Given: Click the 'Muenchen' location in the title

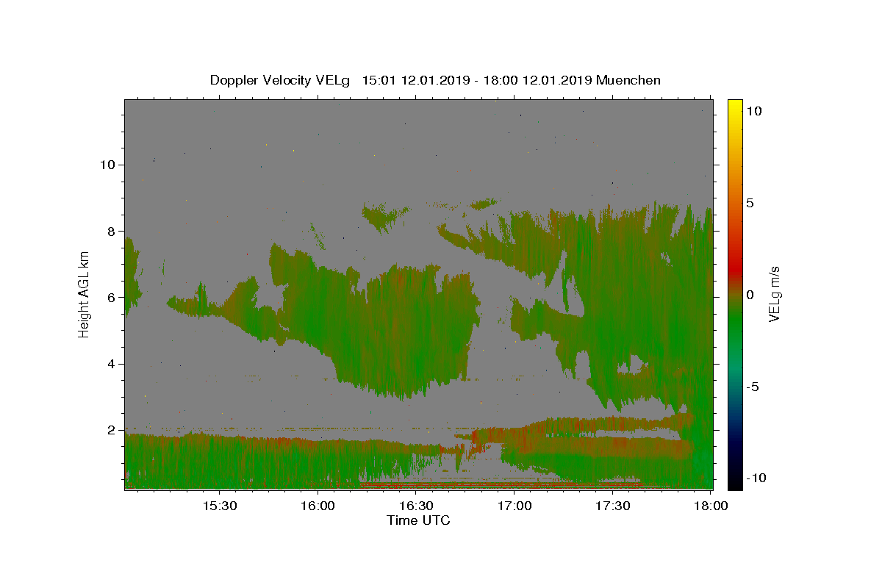Looking at the screenshot, I should [x=628, y=80].
